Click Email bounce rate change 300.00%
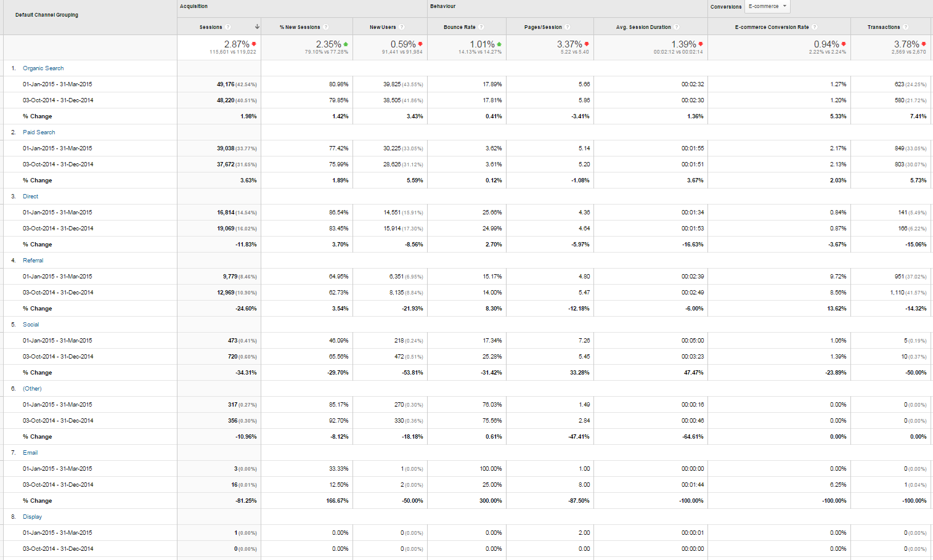Image resolution: width=933 pixels, height=560 pixels. tap(491, 501)
